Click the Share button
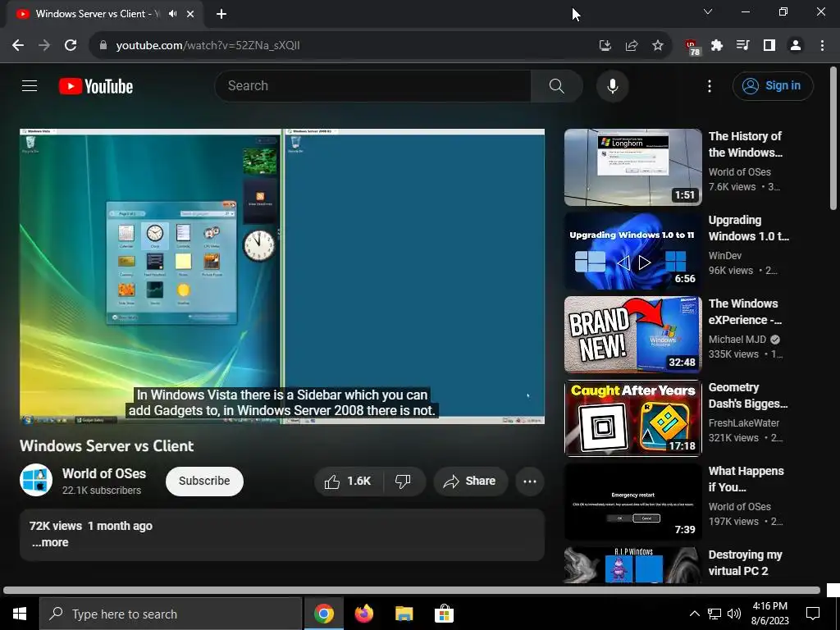This screenshot has height=630, width=840. pyautogui.click(x=470, y=481)
